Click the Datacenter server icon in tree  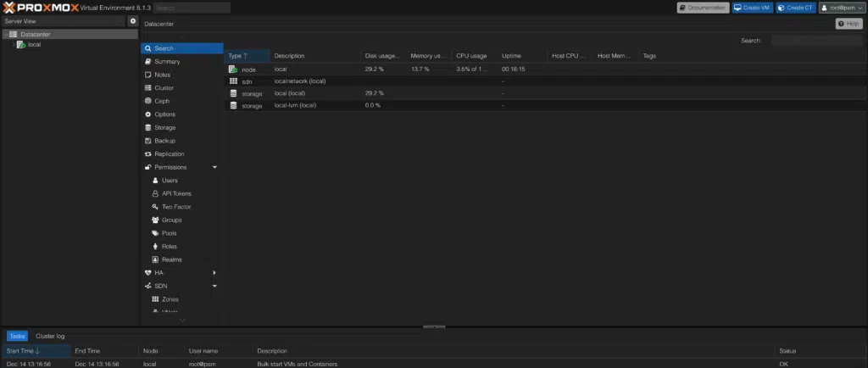coord(14,34)
